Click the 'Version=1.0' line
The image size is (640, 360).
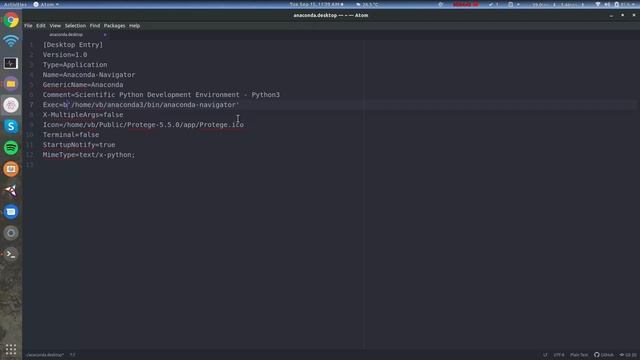[x=65, y=55]
